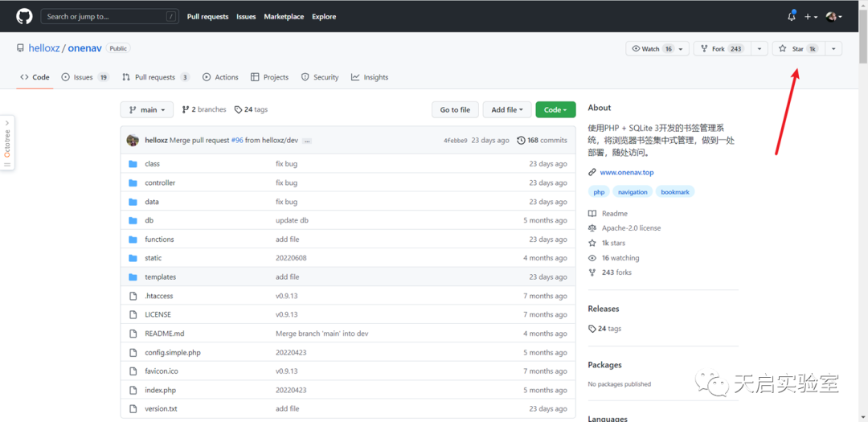Open the user avatar menu
The width and height of the screenshot is (868, 422).
[x=833, y=17]
